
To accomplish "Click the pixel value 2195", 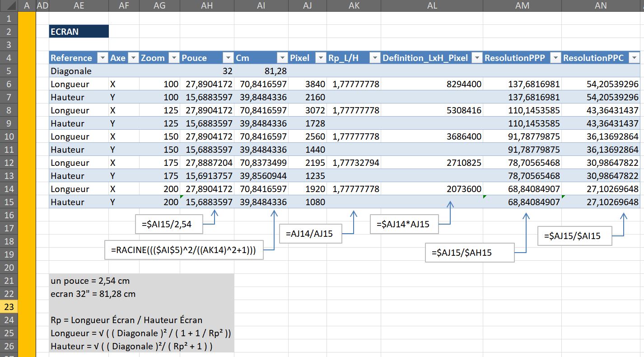I will coord(308,163).
